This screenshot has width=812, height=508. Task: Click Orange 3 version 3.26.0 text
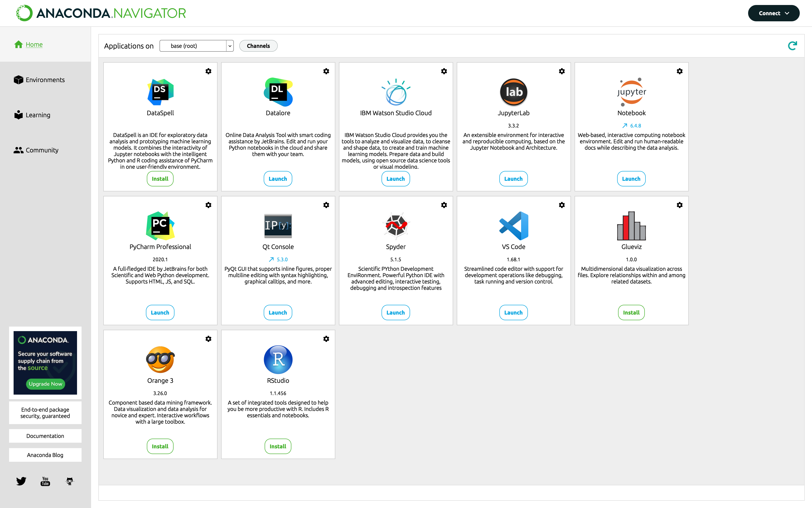click(160, 393)
